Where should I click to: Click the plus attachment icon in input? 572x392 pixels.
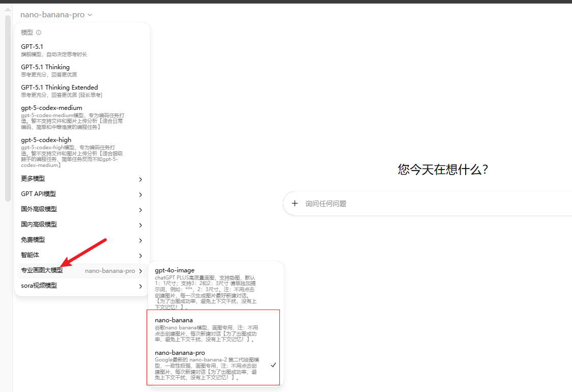(295, 203)
